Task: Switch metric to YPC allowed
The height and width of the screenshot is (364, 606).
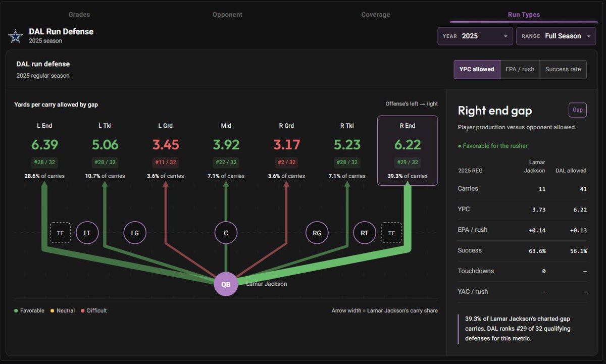Action: coord(477,69)
